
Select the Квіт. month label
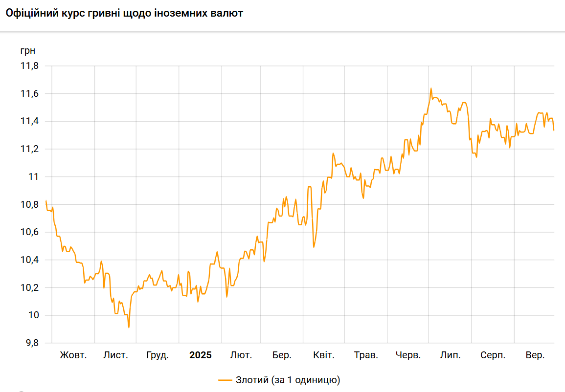324,355
